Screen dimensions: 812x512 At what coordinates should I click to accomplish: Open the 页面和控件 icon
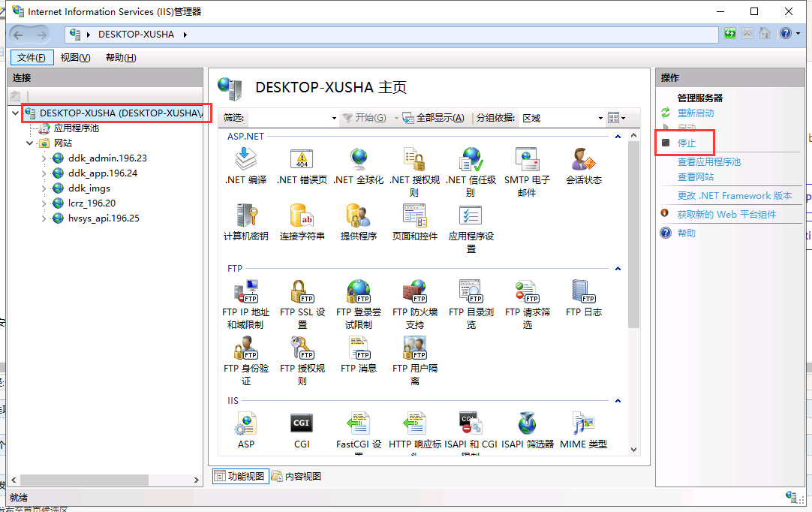(414, 215)
